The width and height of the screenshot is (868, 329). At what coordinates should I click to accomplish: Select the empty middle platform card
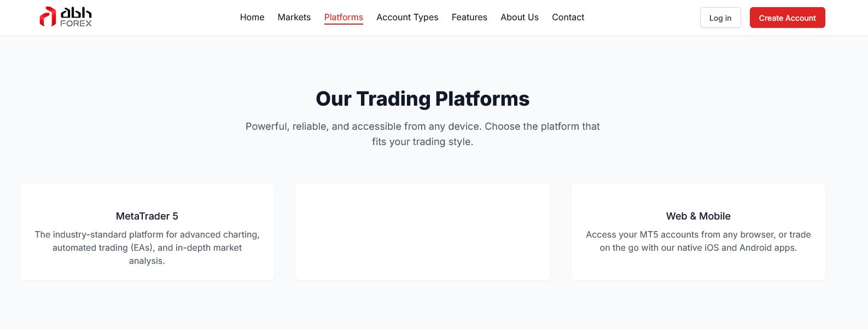point(422,232)
